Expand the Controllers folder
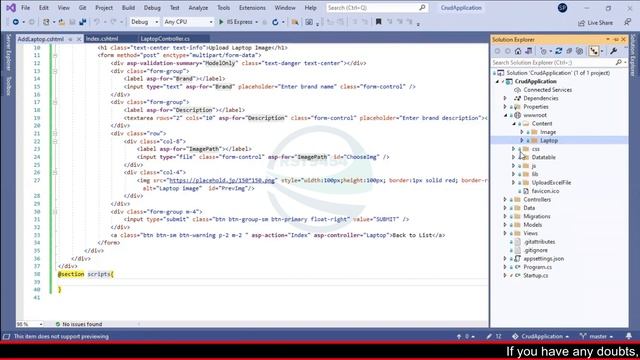Viewport: 640px width, 360px height. [505, 200]
